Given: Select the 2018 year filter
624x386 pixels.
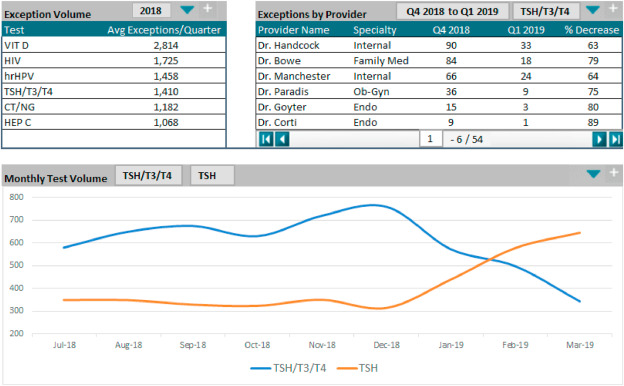Looking at the screenshot, I should 151,10.
